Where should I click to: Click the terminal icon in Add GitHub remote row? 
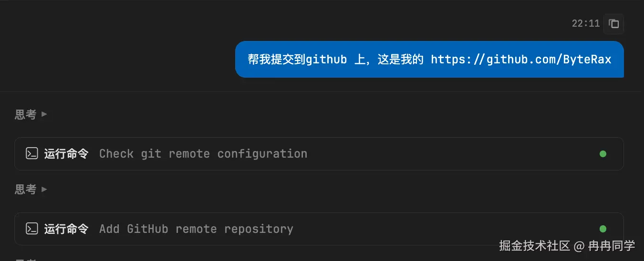[x=32, y=229]
